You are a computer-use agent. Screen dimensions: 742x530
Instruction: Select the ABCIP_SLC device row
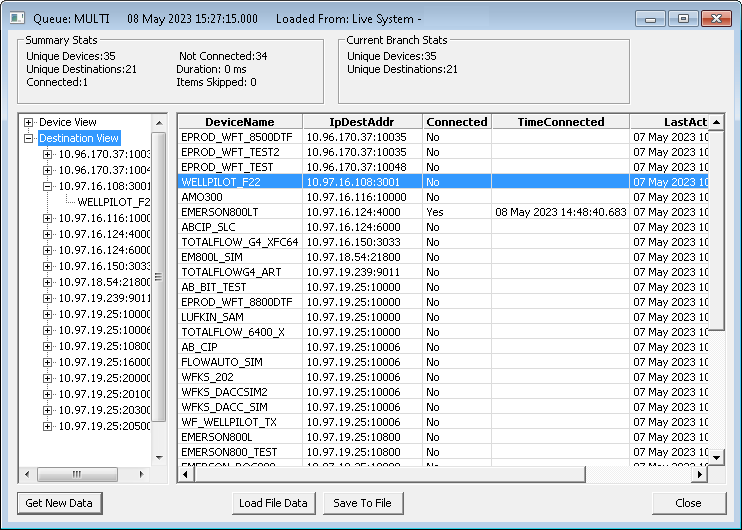443,227
